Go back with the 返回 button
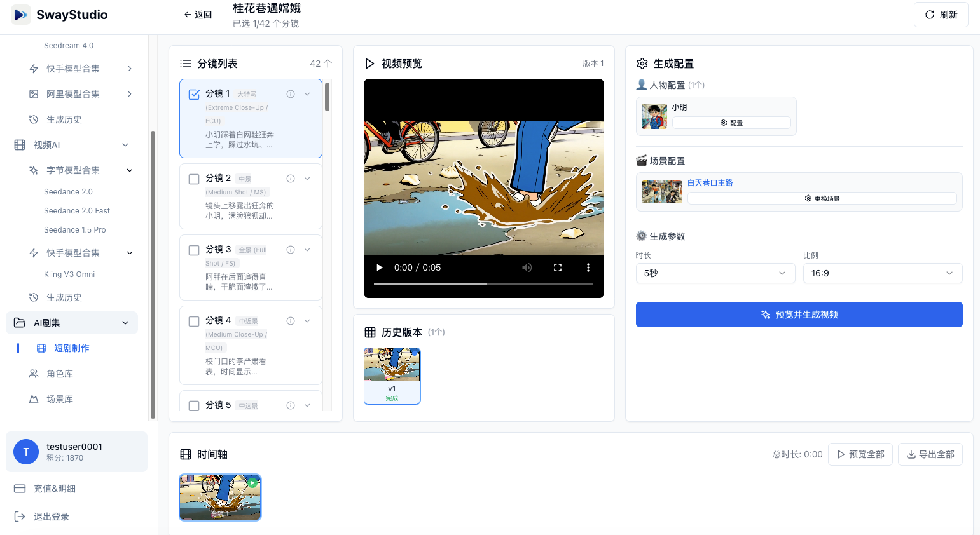980x535 pixels. [x=198, y=15]
